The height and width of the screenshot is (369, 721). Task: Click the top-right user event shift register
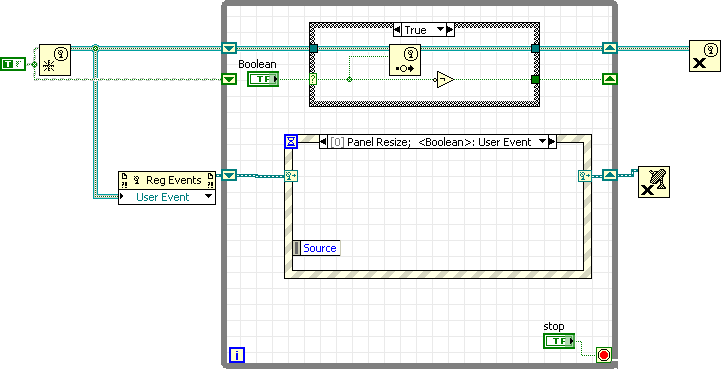(610, 48)
